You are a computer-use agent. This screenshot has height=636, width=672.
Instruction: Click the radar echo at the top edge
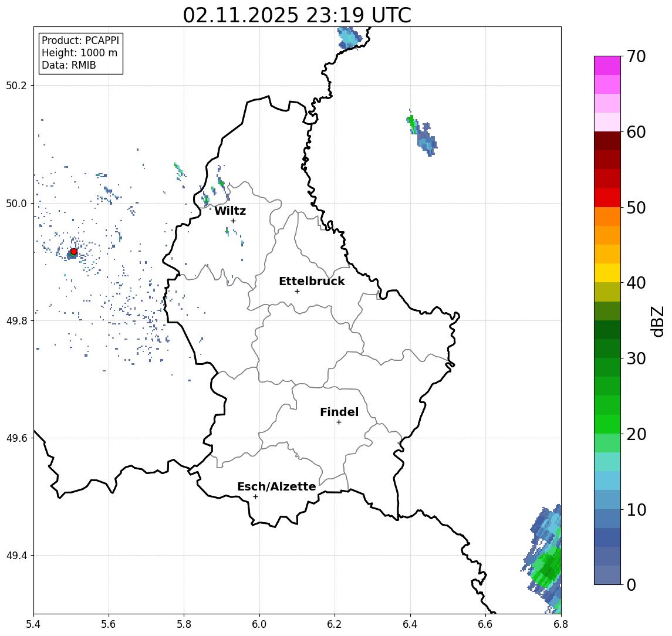click(350, 38)
